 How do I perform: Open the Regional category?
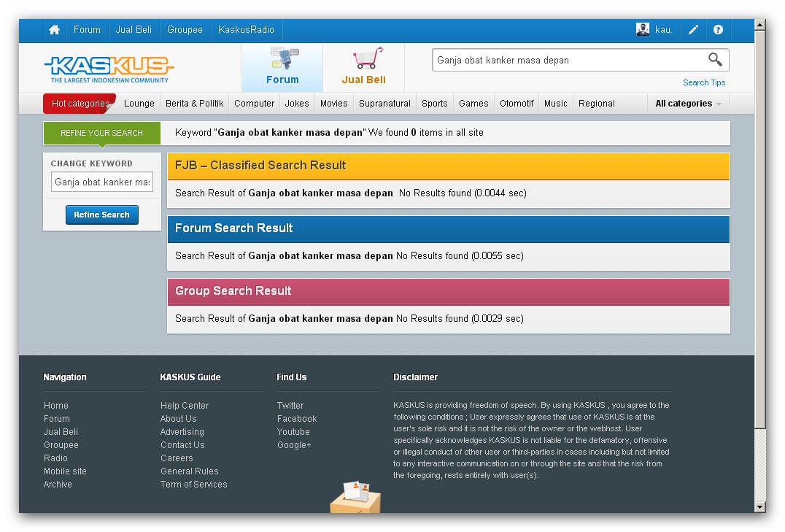[596, 104]
